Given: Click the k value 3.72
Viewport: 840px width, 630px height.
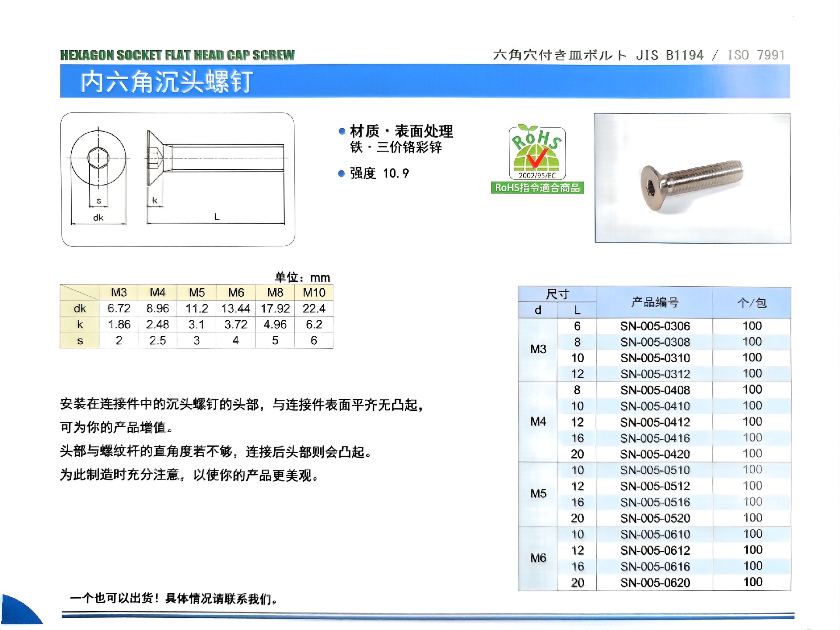Looking at the screenshot, I should 236,325.
